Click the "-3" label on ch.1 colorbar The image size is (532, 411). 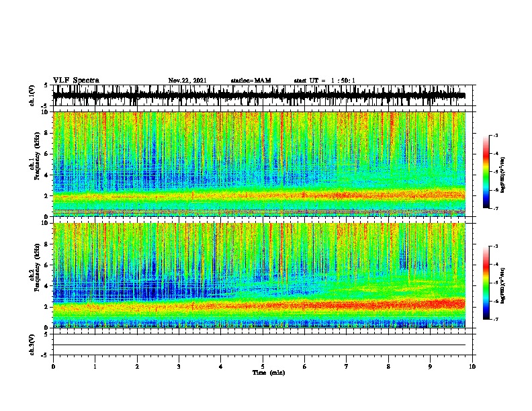pos(496,135)
